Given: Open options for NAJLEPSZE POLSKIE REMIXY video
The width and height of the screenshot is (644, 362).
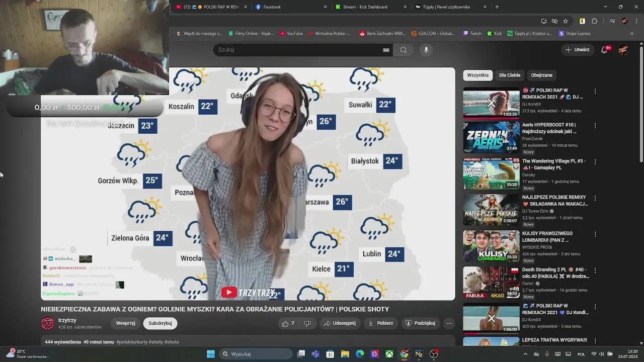Looking at the screenshot, I should tap(595, 198).
